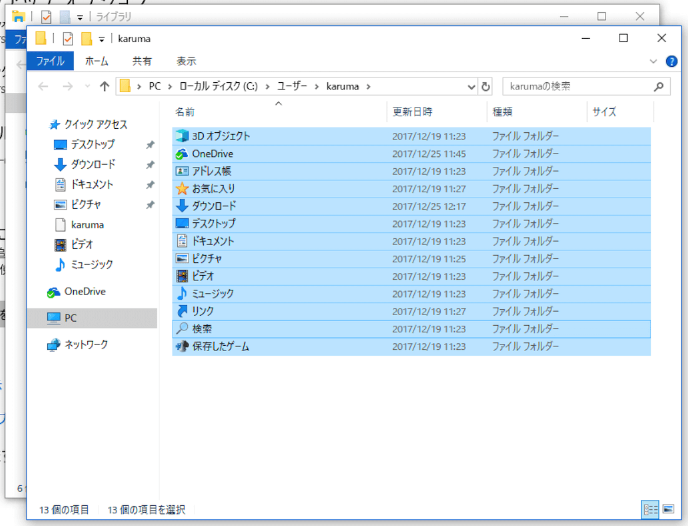Unpin ピクチャ from quick access
The height and width of the screenshot is (526, 688).
[150, 205]
